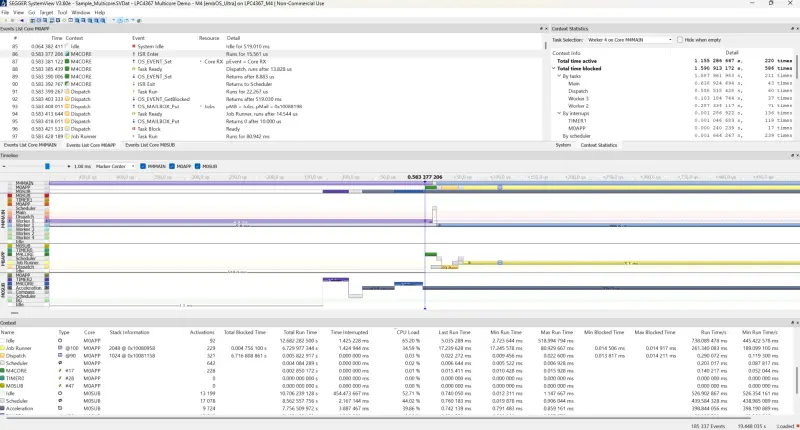Collapse the By tasks node
This screenshot has height=430, width=800.
pos(559,76)
